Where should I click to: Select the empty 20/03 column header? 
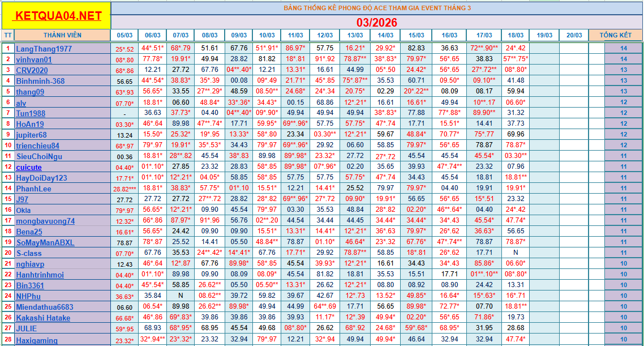(574, 35)
